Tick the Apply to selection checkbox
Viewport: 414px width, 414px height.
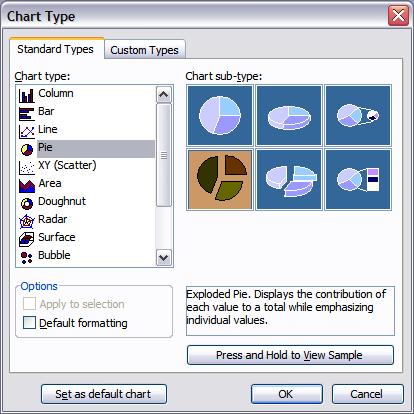(29, 304)
